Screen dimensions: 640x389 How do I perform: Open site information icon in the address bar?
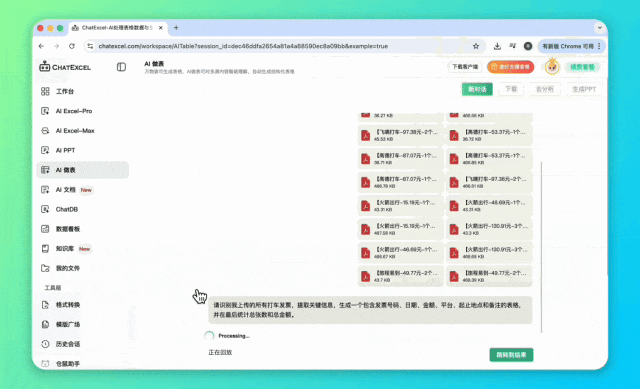tap(90, 46)
